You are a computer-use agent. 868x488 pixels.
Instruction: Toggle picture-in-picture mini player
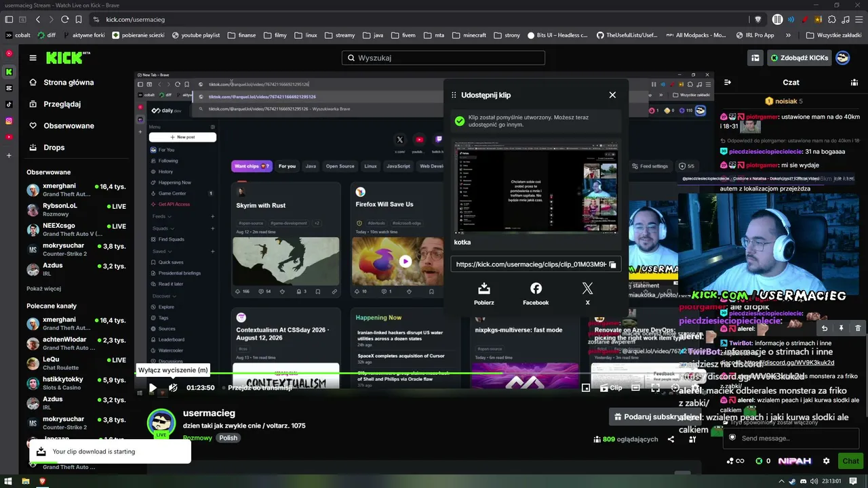click(586, 388)
